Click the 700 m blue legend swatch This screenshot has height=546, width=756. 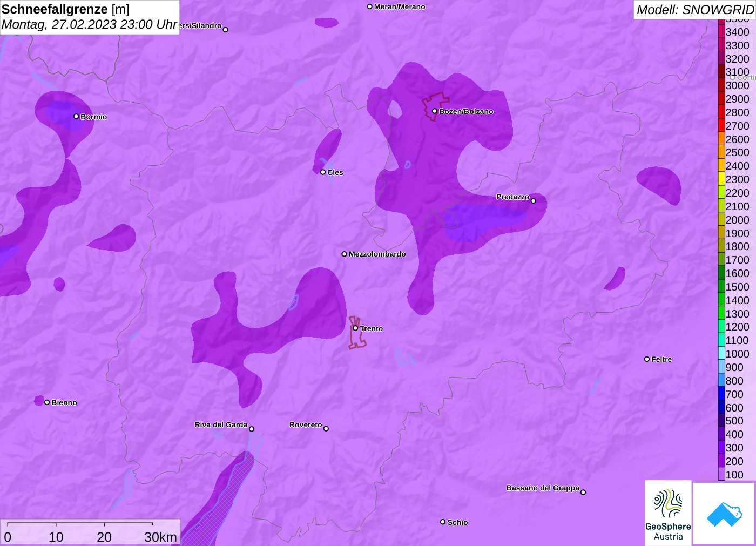[x=721, y=394]
